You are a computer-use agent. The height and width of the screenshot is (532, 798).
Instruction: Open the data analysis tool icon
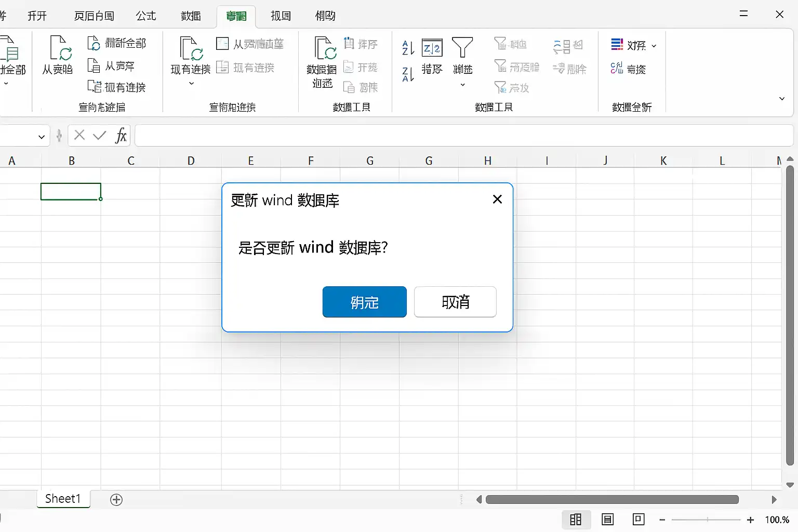coord(617,44)
